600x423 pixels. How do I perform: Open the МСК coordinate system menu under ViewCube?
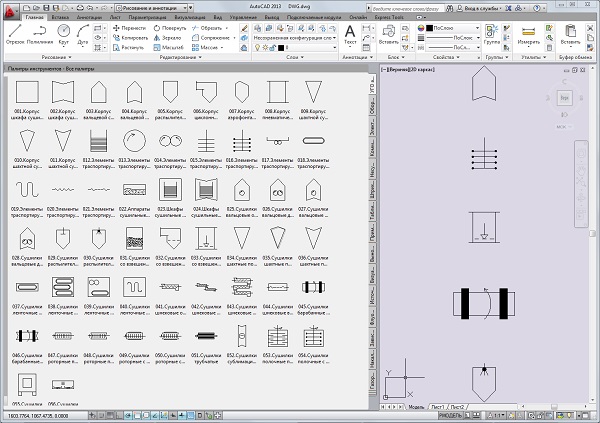(563, 128)
